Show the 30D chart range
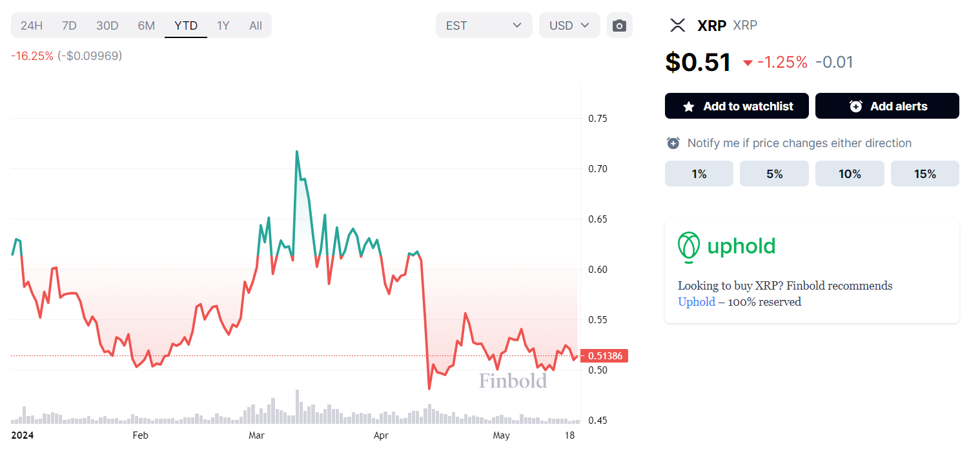Image resolution: width=980 pixels, height=458 pixels. point(107,26)
